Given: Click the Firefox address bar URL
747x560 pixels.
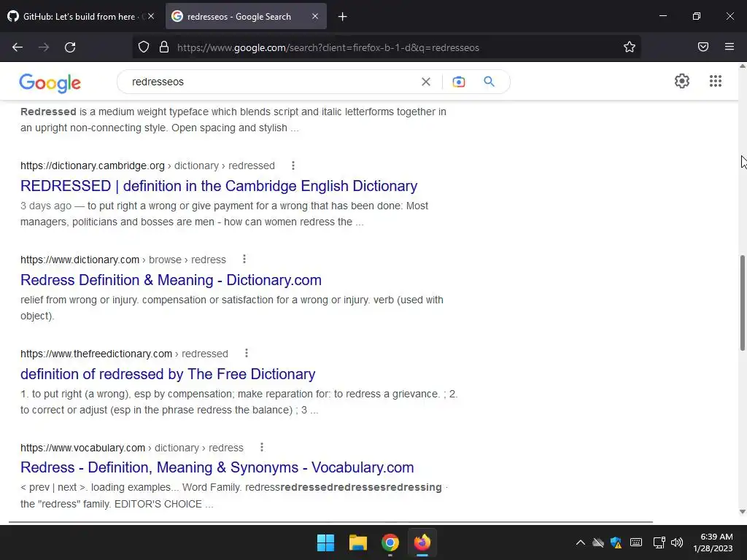Looking at the screenshot, I should coord(328,47).
